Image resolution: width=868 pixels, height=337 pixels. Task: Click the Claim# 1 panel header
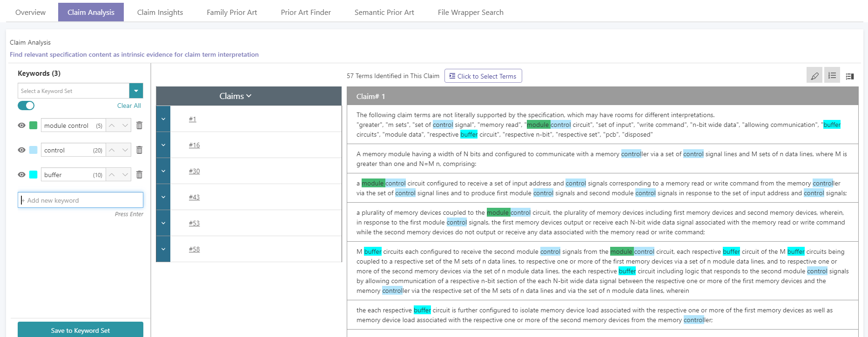click(603, 96)
